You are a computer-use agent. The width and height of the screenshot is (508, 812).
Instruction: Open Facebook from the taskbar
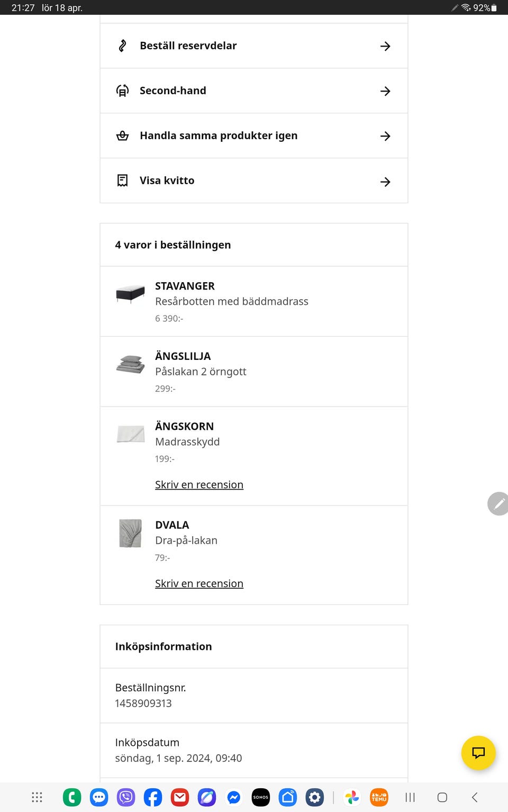coord(153,797)
